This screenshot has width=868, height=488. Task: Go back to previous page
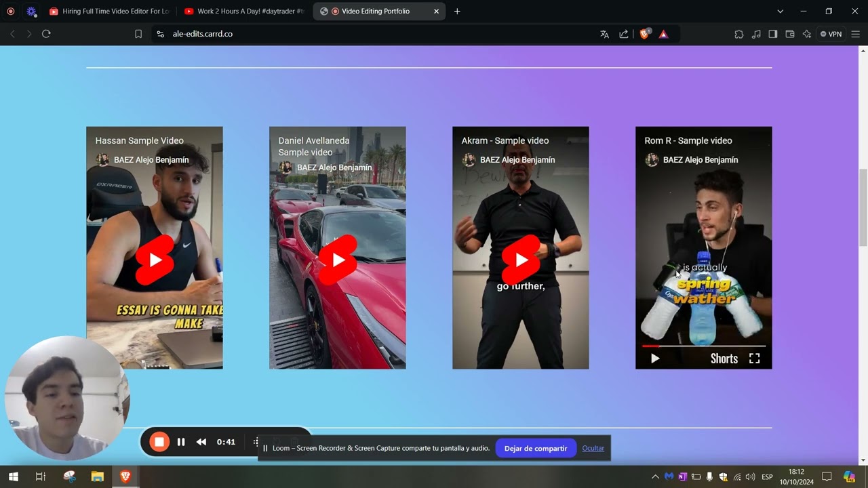(12, 34)
